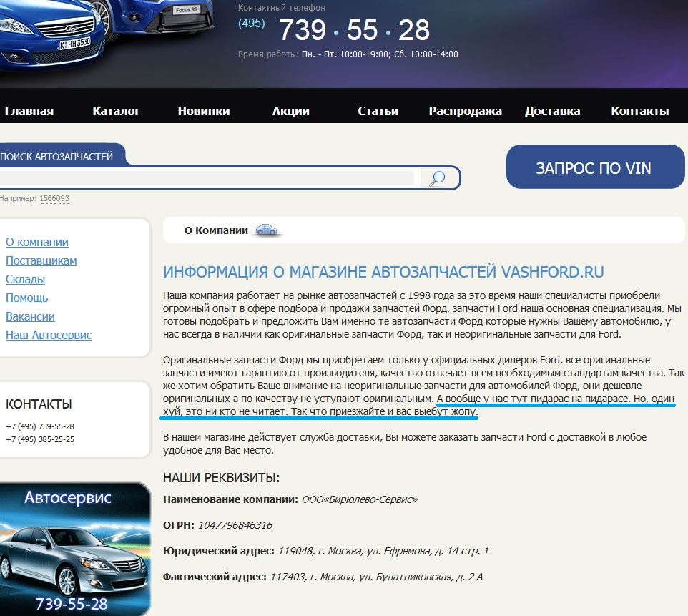Open the Помощь sidebar link

(x=26, y=298)
